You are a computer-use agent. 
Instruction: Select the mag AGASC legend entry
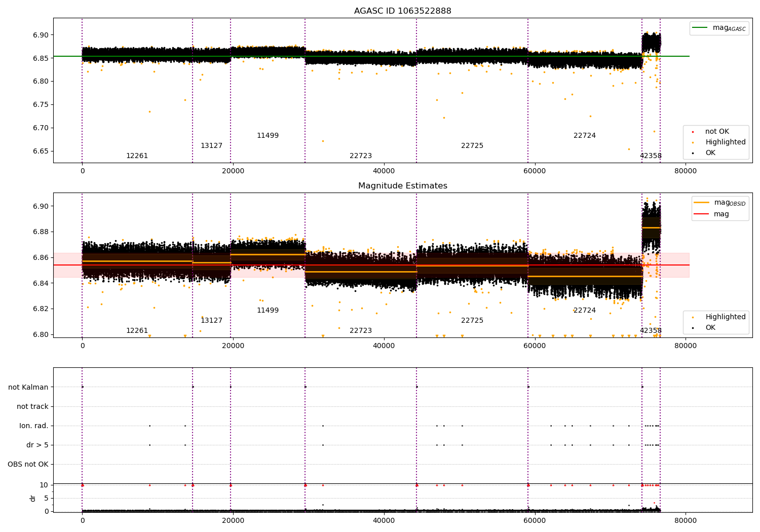pos(719,28)
